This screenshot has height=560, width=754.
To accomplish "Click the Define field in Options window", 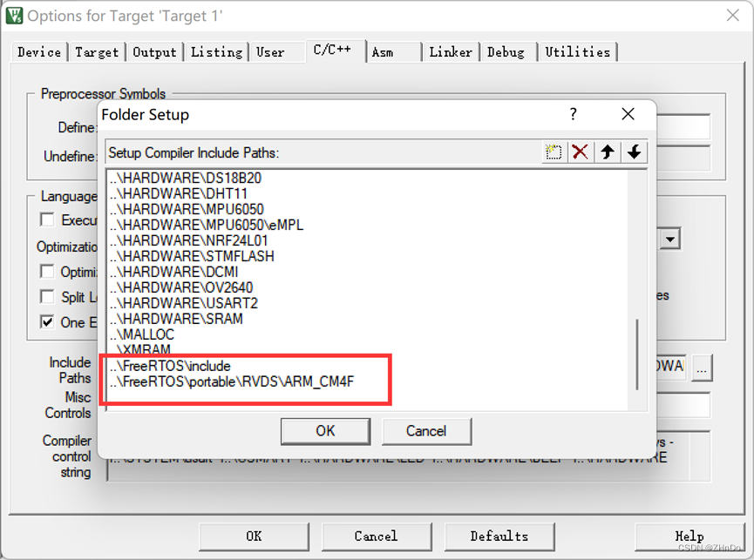I will [x=683, y=127].
